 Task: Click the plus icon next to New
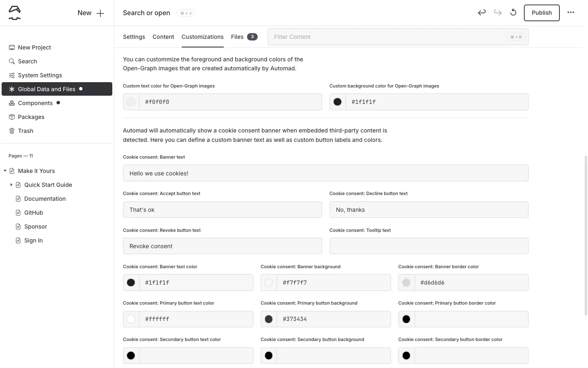point(100,13)
